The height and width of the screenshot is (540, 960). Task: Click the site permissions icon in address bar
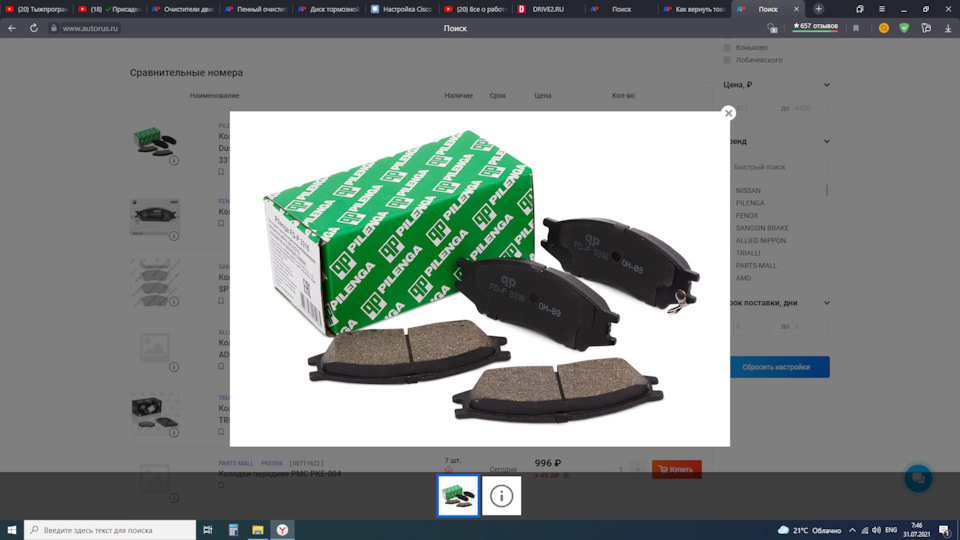(x=772, y=28)
